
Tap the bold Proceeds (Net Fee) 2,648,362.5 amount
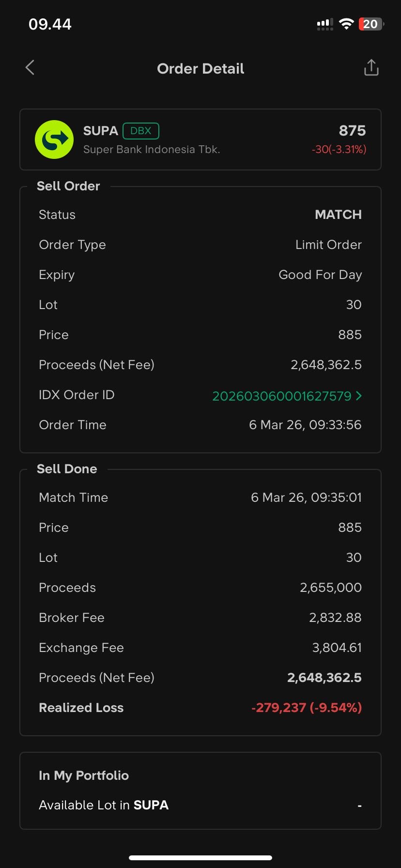click(324, 678)
